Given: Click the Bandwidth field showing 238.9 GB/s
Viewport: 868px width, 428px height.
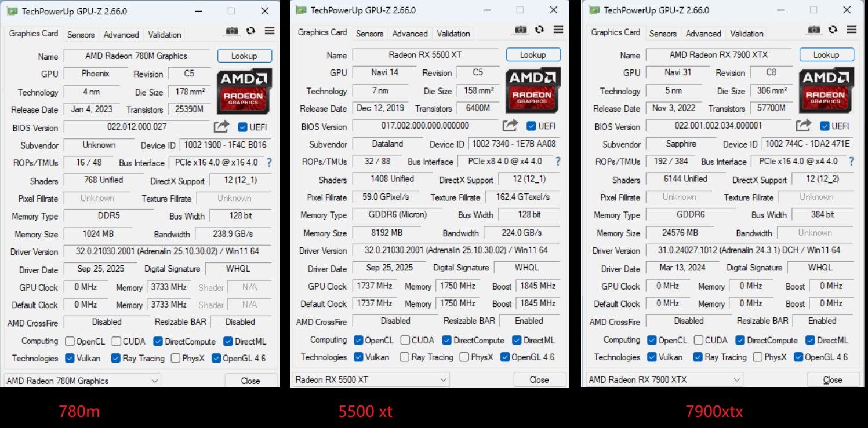Looking at the screenshot, I should [233, 234].
